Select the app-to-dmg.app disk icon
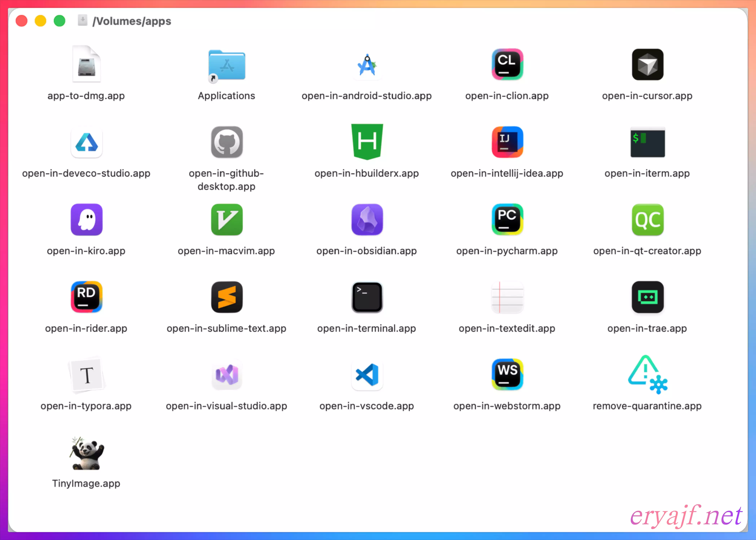Image resolution: width=756 pixels, height=540 pixels. pyautogui.click(x=87, y=65)
